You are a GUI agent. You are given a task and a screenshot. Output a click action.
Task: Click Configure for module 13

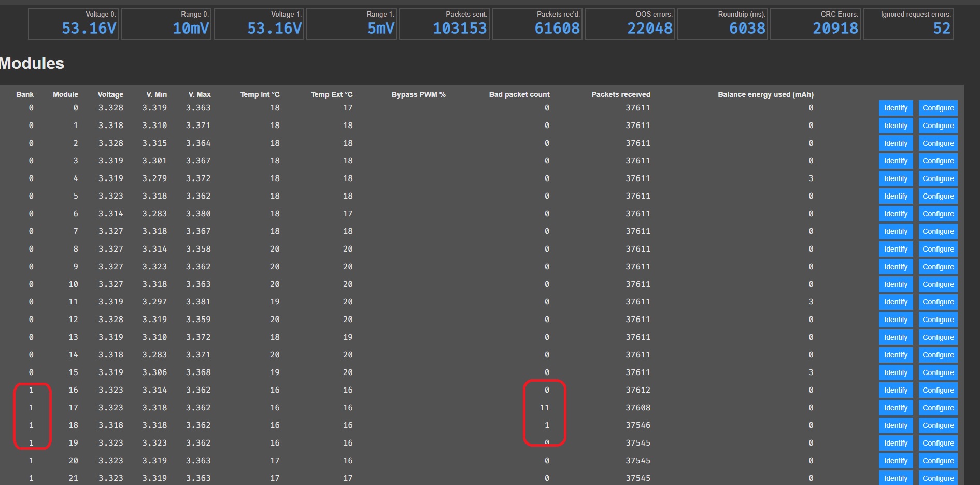pos(938,337)
